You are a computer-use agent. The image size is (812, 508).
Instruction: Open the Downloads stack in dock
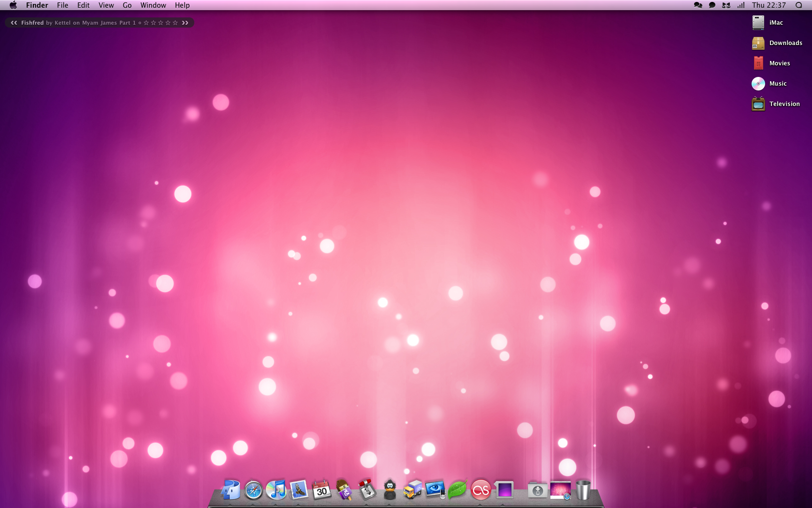pos(537,491)
